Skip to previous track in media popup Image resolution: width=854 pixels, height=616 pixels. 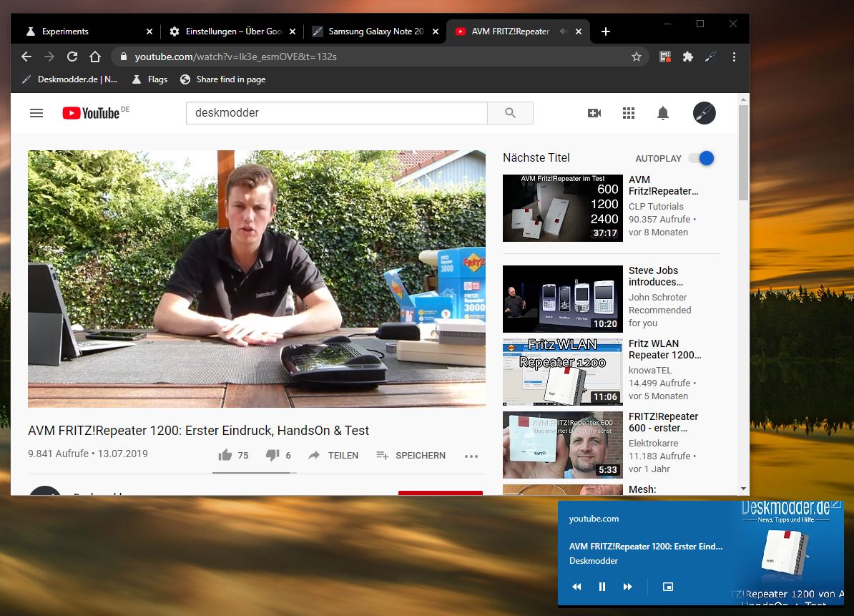click(x=576, y=587)
